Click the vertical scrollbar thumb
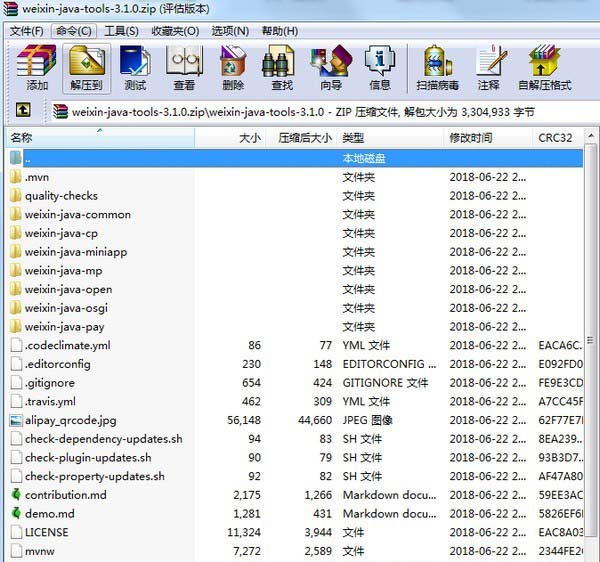 [590, 340]
